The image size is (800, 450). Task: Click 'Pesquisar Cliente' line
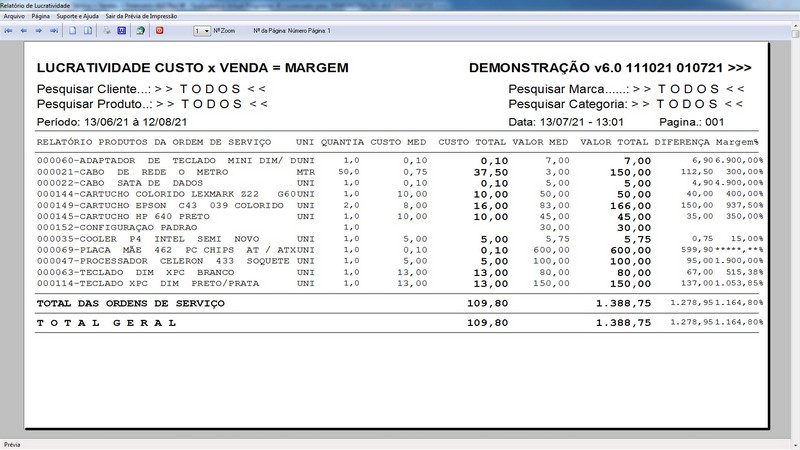coord(152,89)
